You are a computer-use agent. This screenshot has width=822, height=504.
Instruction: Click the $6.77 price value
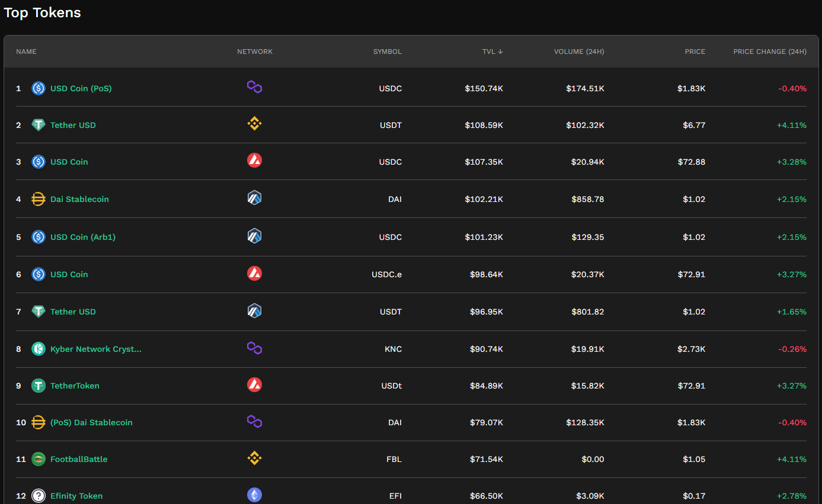point(694,125)
